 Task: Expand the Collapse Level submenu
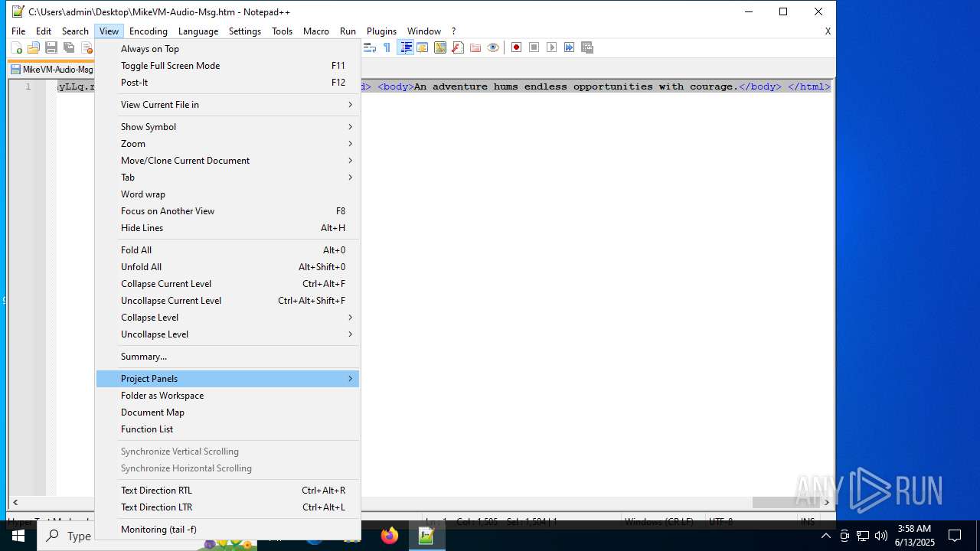(227, 318)
